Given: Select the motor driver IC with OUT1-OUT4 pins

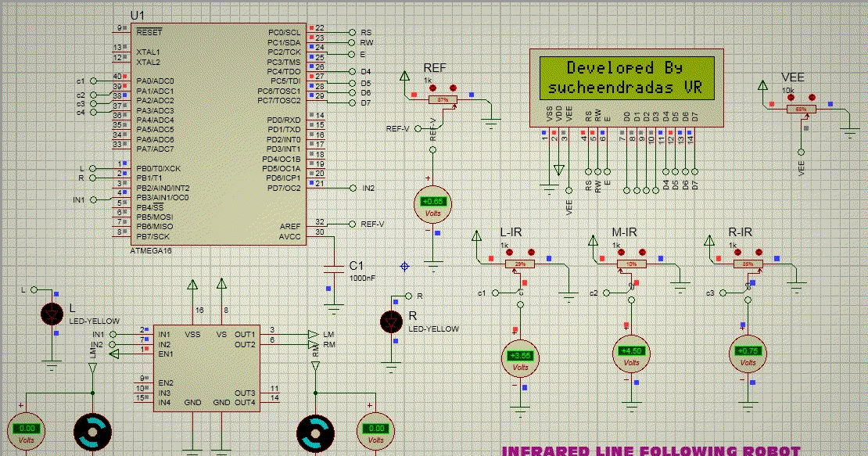Looking at the screenshot, I should (x=207, y=364).
